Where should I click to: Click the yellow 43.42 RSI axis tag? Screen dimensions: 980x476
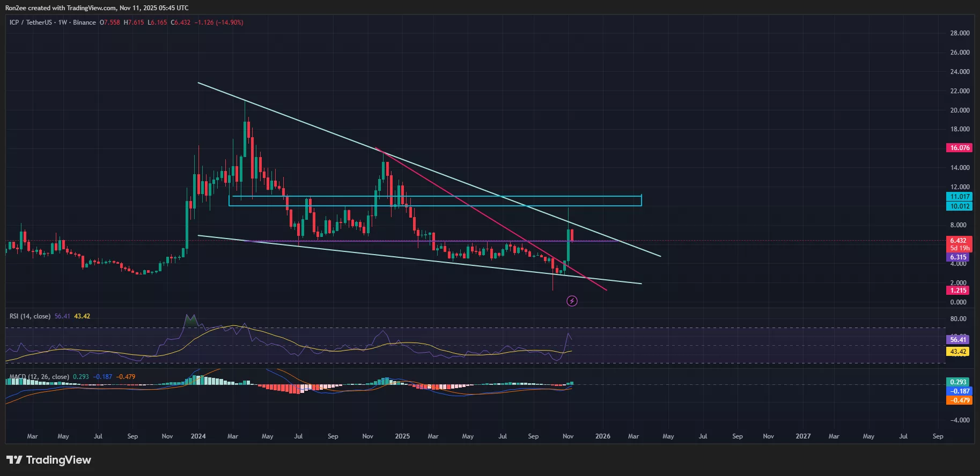[958, 352]
